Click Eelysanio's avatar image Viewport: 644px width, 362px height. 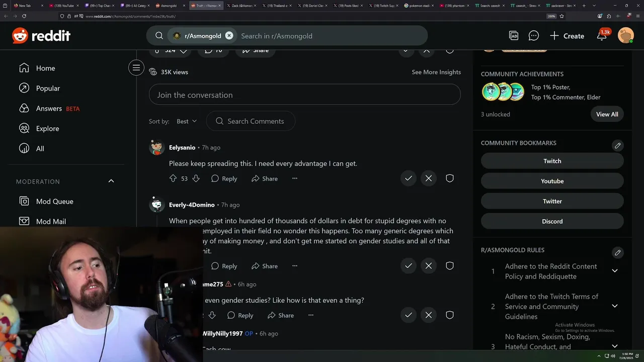pyautogui.click(x=157, y=147)
